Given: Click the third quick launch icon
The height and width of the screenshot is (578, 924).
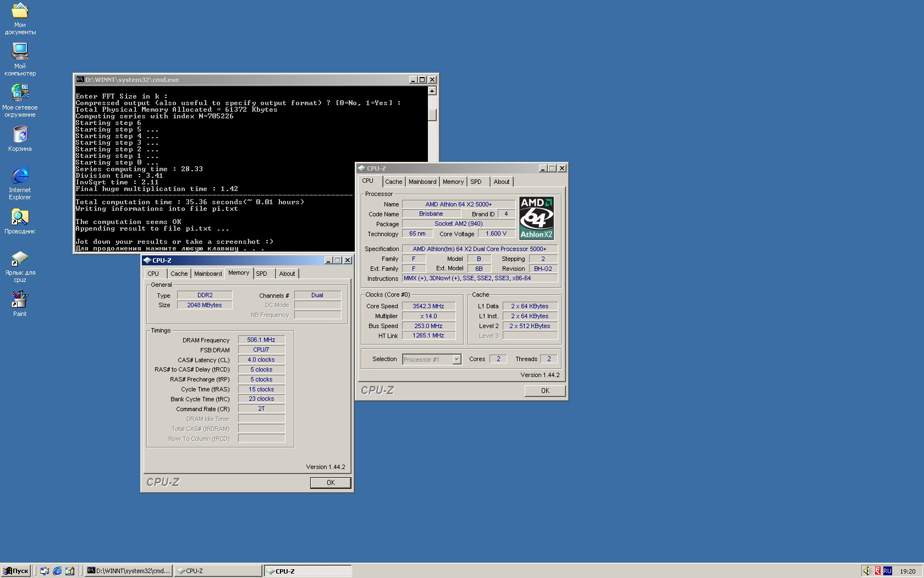Looking at the screenshot, I should point(70,571).
